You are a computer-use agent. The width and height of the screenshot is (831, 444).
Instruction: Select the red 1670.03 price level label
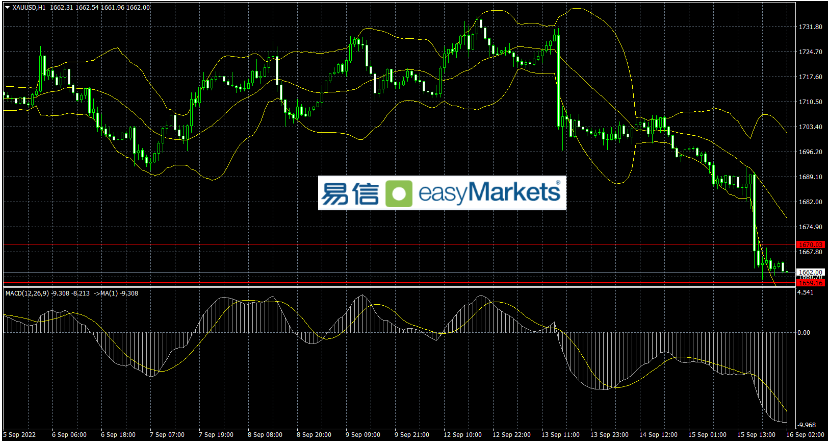tap(810, 245)
